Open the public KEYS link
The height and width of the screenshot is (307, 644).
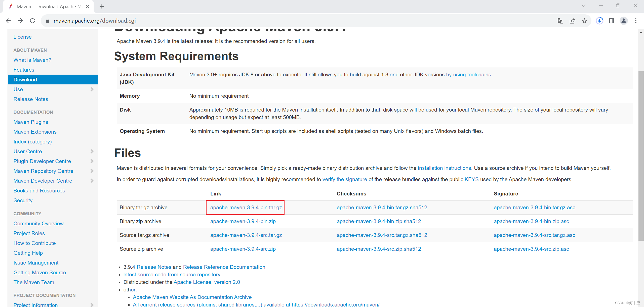[x=471, y=179]
